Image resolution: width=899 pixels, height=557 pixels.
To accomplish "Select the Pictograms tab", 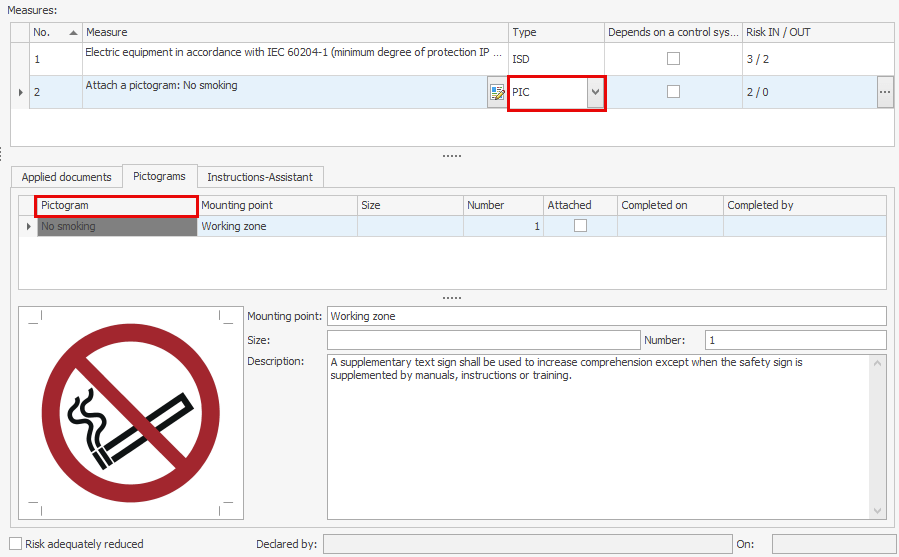I will point(159,176).
